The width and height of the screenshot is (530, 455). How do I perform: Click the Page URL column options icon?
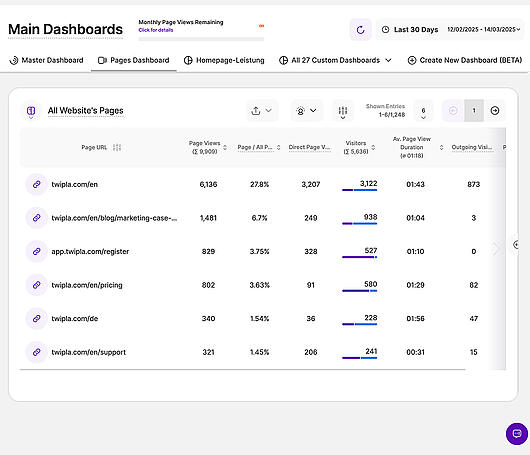coord(117,147)
